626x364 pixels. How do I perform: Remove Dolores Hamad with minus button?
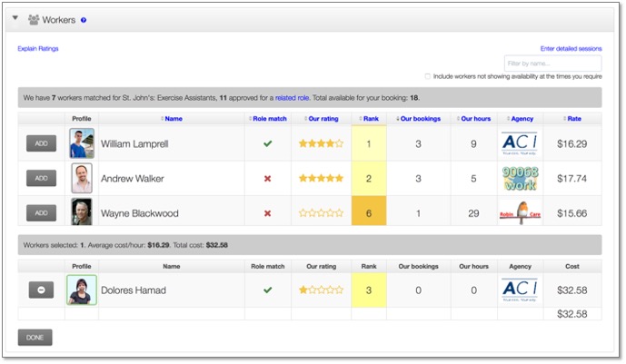click(41, 290)
